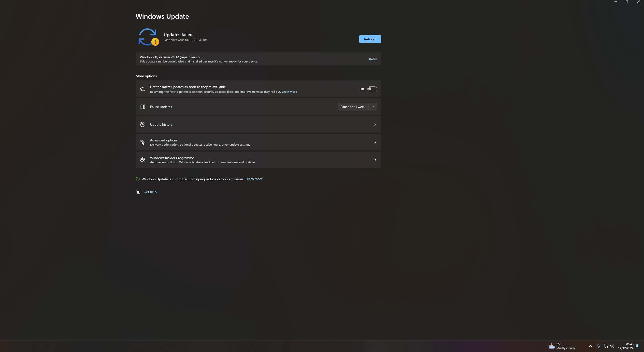Click the Pause for 1 week button
644x352 pixels.
[353, 107]
